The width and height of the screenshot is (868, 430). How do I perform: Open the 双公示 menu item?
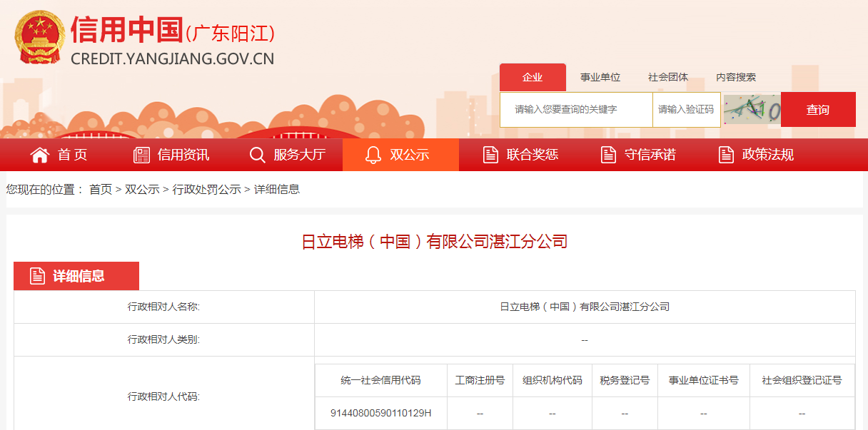tap(400, 155)
